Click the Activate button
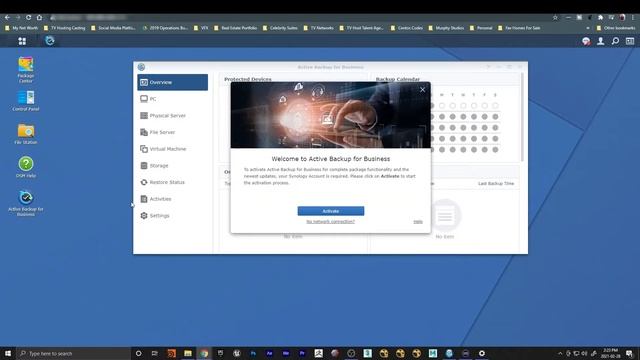Screen dimensions: 640x360 (x=331, y=211)
